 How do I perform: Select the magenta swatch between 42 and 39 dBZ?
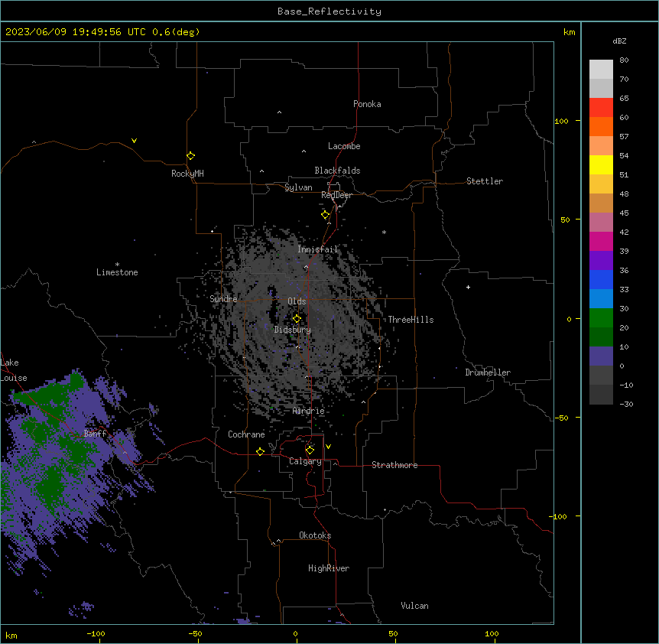point(601,241)
